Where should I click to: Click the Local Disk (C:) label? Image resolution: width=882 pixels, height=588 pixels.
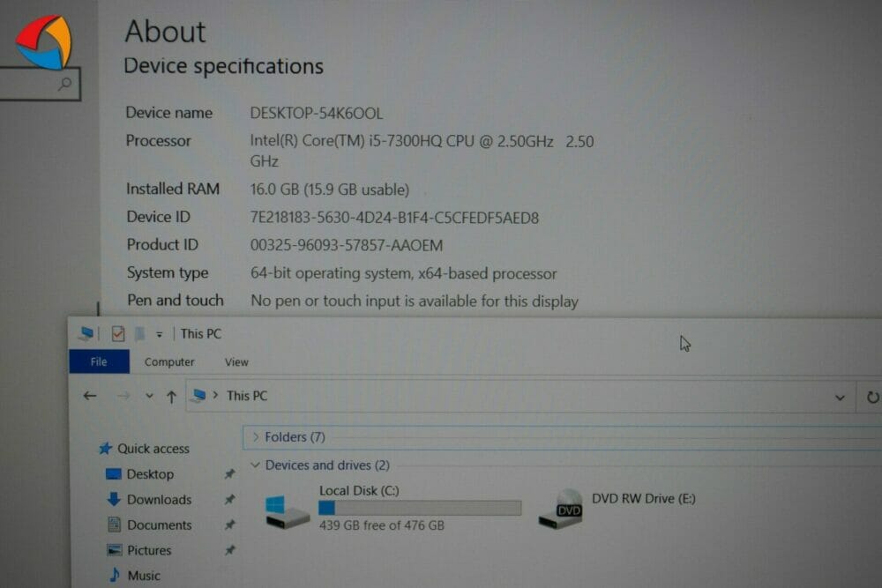pos(359,491)
